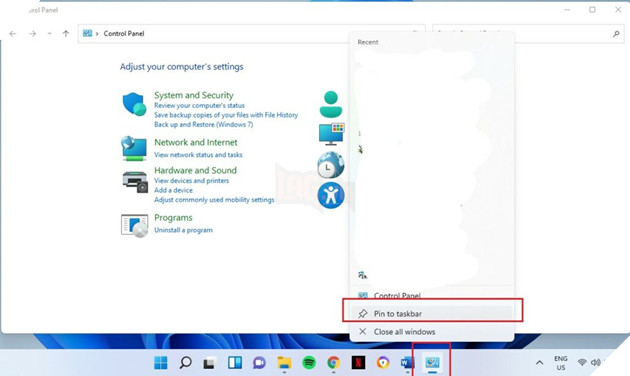Click the volume speaker icon in tray
Screen dimensions: 630x376
[x=595, y=362]
